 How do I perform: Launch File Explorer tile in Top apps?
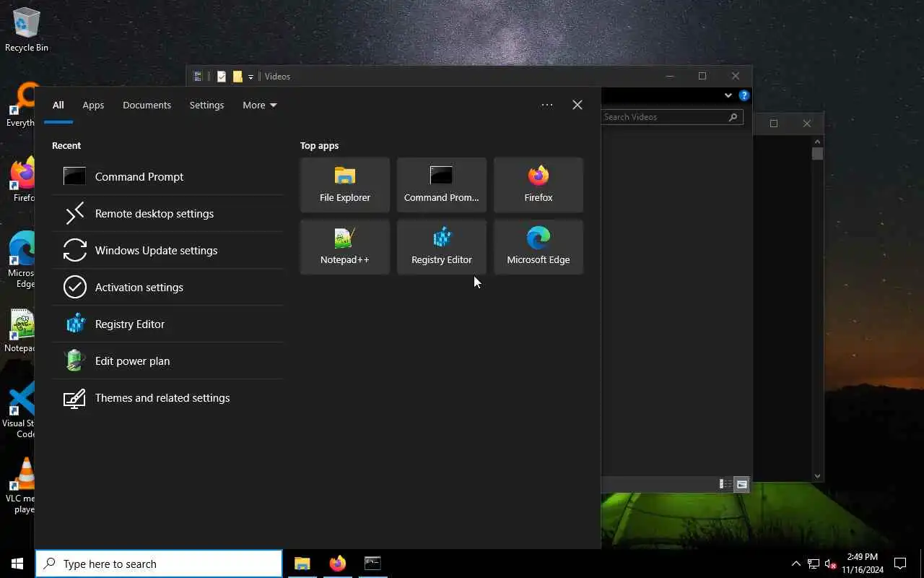click(345, 185)
